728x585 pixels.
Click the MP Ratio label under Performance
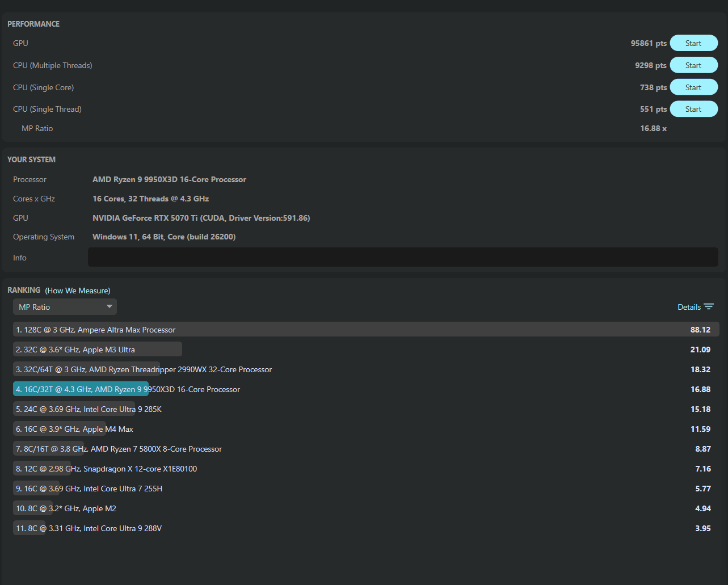[37, 128]
